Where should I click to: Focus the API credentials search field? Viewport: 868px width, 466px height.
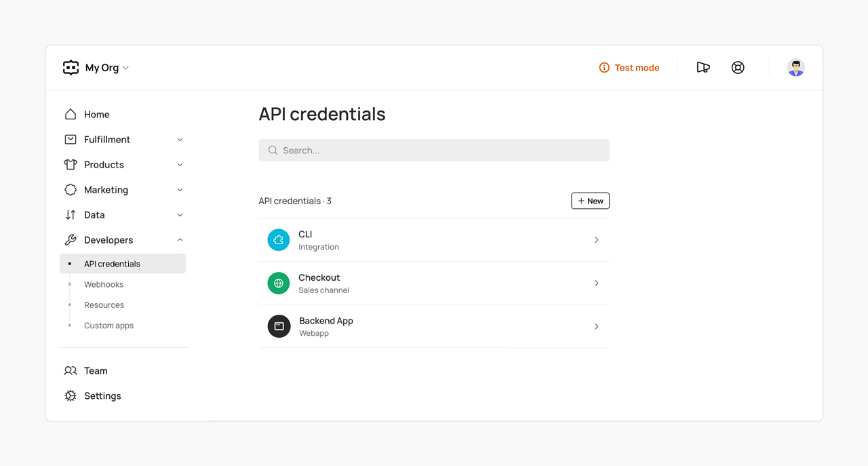tap(434, 151)
